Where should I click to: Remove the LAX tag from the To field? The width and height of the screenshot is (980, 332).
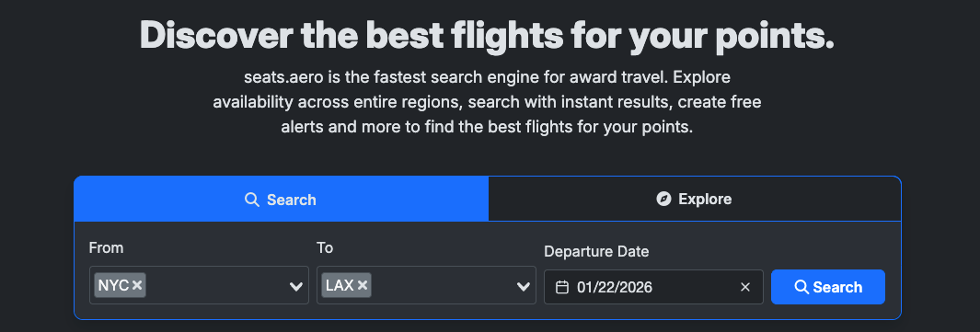(x=362, y=285)
